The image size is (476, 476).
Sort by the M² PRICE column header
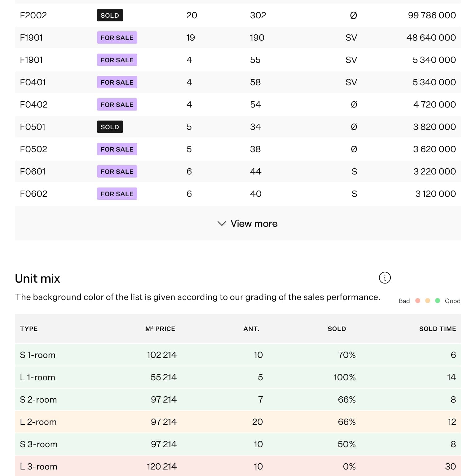160,329
